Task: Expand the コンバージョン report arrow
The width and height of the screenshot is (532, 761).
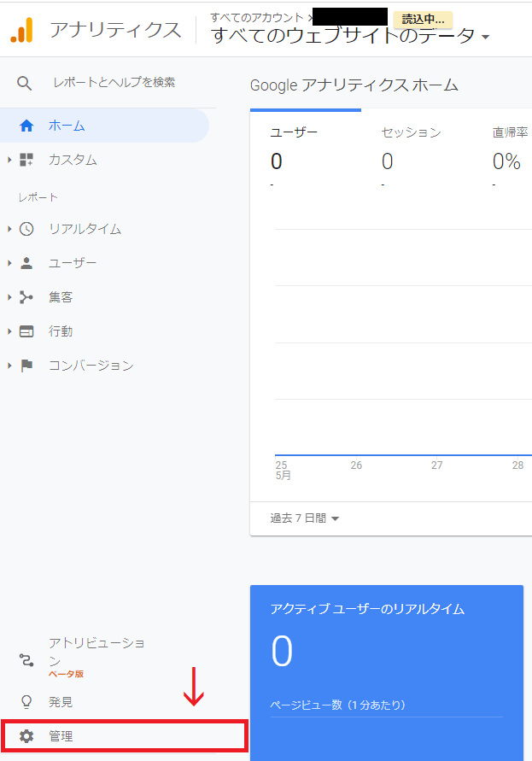Action: tap(9, 366)
